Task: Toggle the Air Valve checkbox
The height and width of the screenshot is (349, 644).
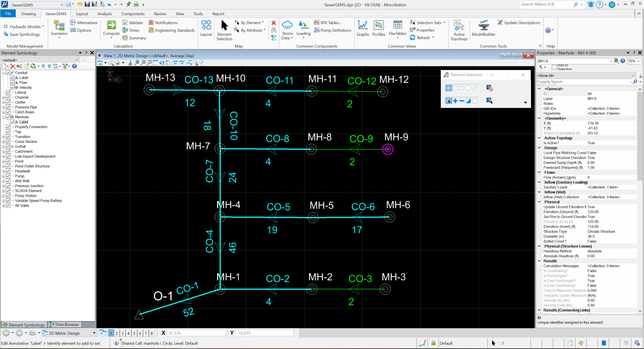Action: tap(8, 206)
